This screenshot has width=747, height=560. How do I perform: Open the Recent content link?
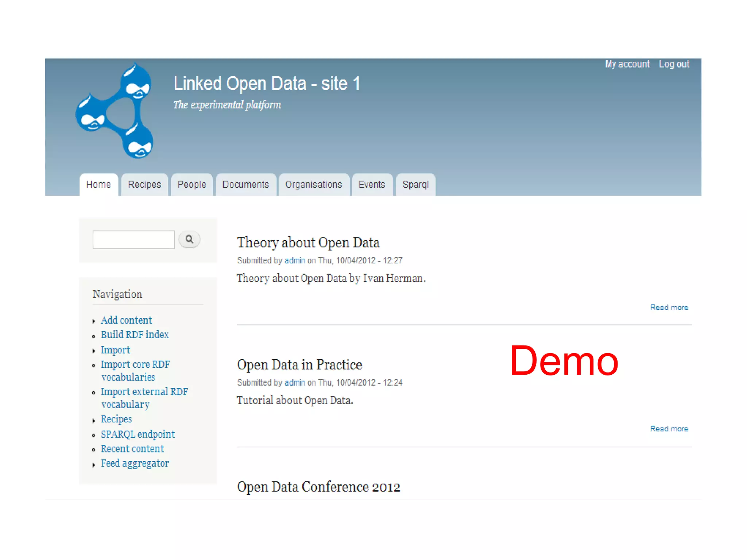coord(132,449)
